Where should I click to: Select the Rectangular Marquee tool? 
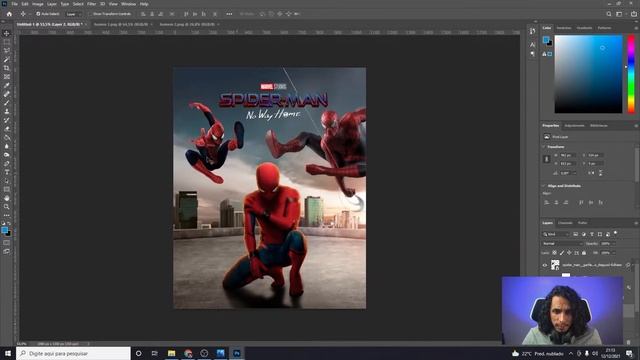[x=7, y=42]
